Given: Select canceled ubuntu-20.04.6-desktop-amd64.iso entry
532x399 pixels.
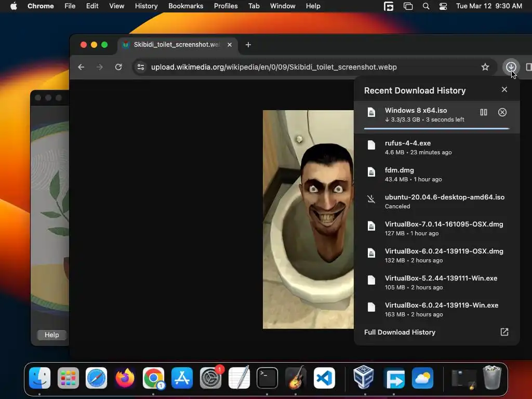Looking at the screenshot, I should pyautogui.click(x=436, y=202).
